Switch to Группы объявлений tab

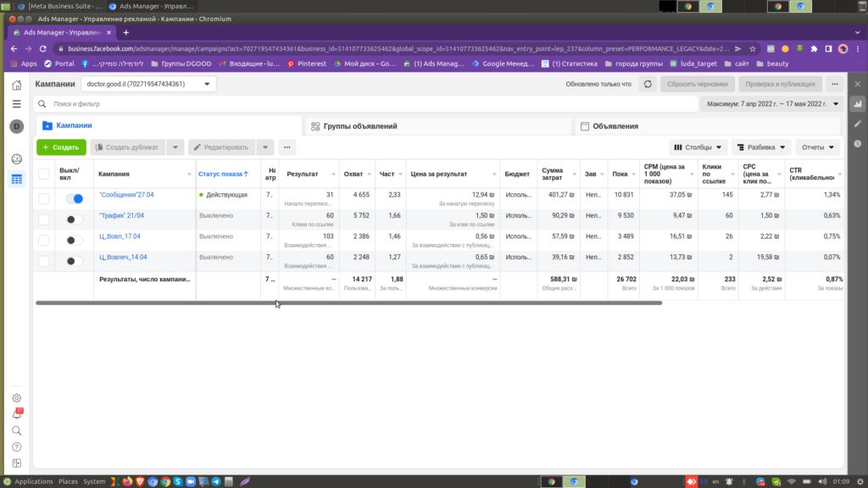coord(360,126)
